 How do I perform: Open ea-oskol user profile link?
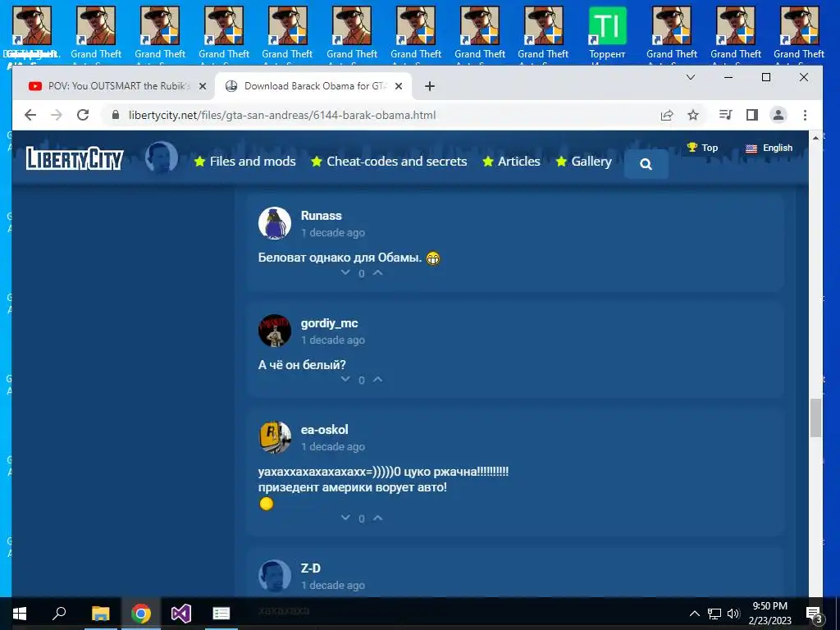324,430
